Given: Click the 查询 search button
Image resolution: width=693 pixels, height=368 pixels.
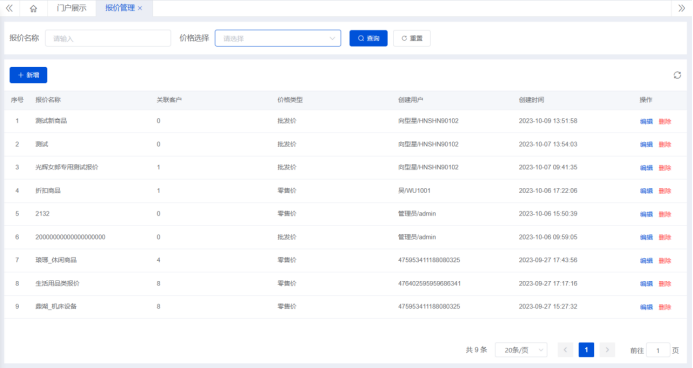Looking at the screenshot, I should 369,38.
